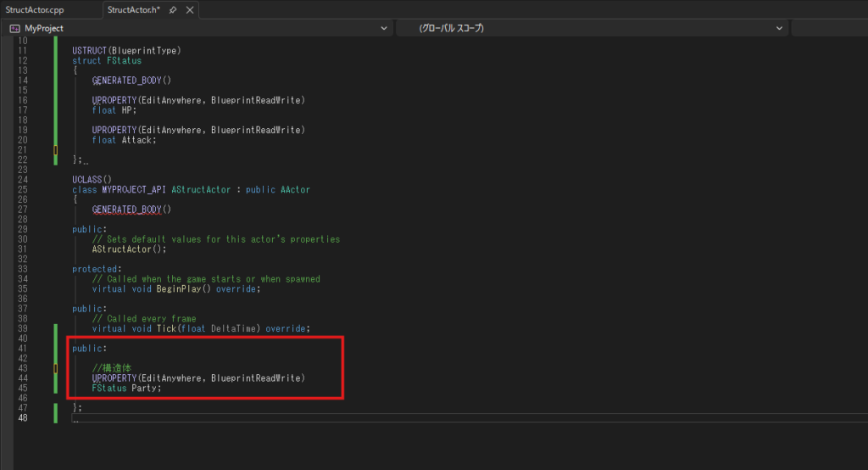Screen dimensions: 868x470
Task: Click the struct FStatus declaration
Action: tap(107, 60)
